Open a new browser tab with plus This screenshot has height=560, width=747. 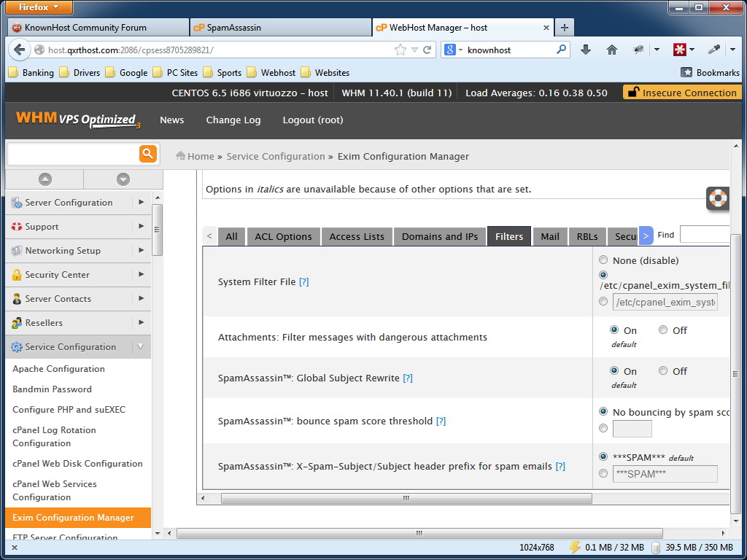tap(564, 28)
